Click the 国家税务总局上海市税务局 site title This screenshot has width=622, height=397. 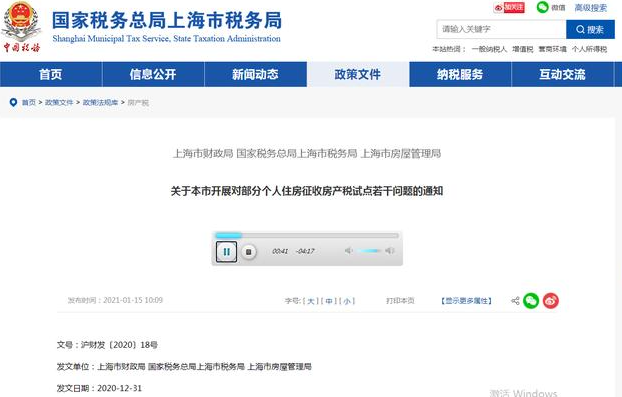(x=167, y=21)
